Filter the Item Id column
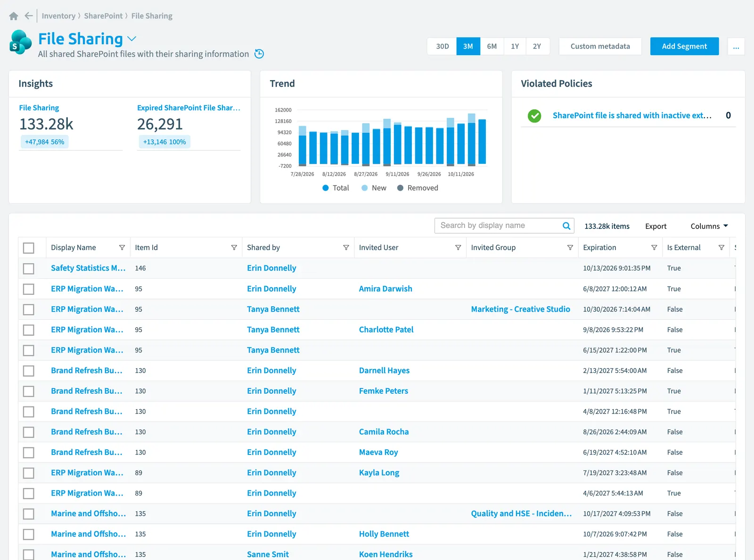 (234, 248)
